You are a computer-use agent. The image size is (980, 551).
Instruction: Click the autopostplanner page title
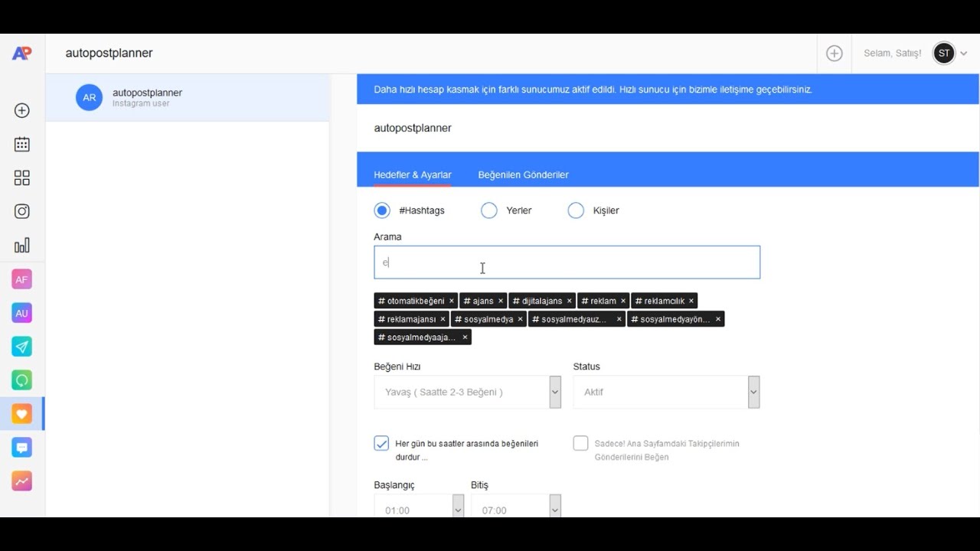point(109,53)
